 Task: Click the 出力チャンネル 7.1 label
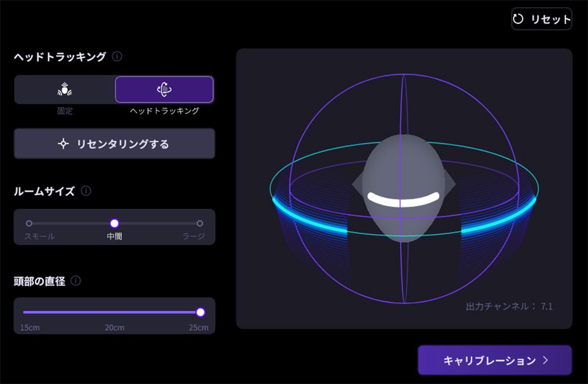tap(509, 306)
